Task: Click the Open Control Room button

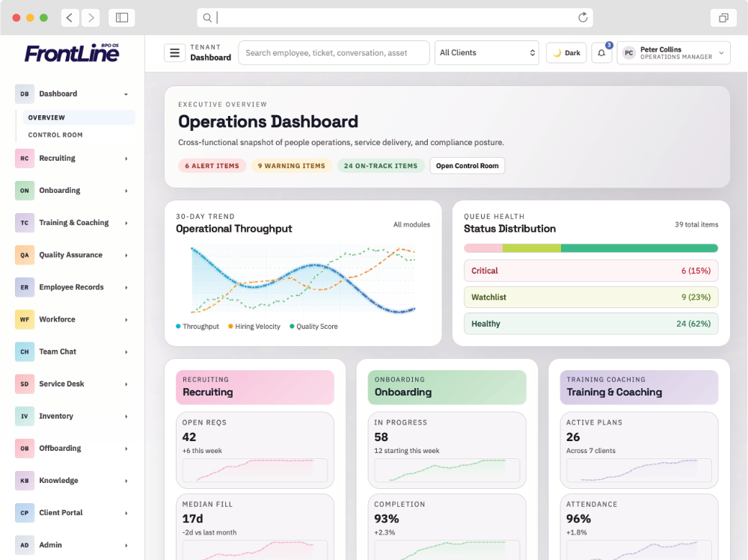Action: pos(467,166)
